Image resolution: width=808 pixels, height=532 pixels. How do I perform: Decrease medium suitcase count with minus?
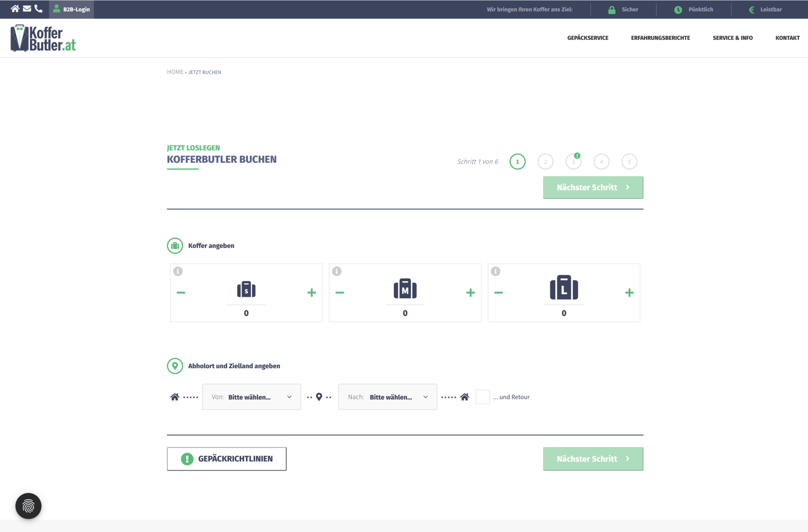click(x=340, y=293)
